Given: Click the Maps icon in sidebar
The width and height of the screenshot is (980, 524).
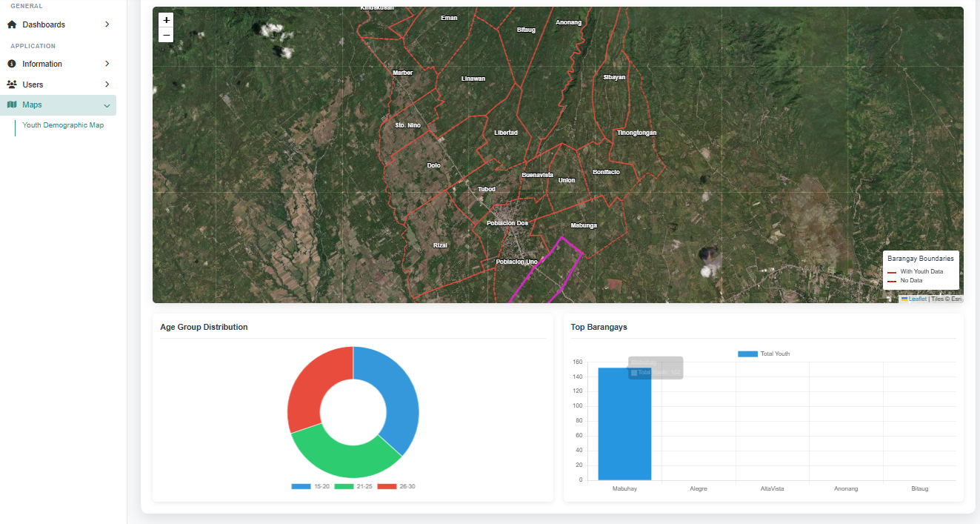Looking at the screenshot, I should tap(12, 105).
